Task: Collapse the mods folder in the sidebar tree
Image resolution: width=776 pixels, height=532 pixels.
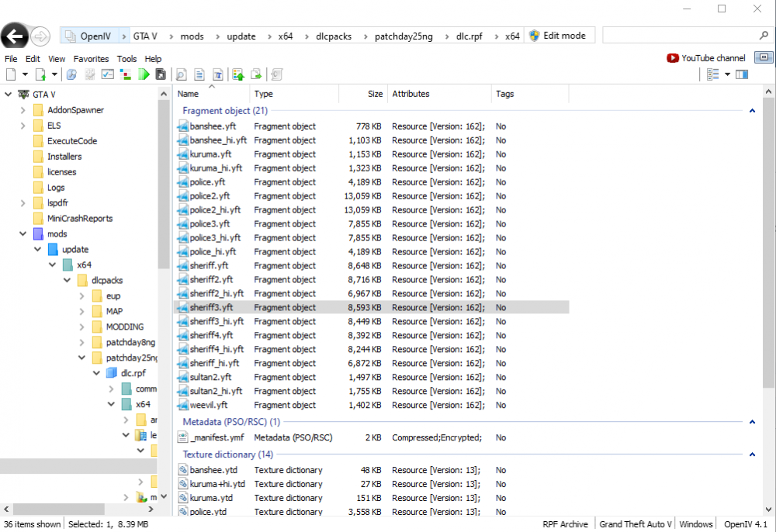Action: [23, 233]
